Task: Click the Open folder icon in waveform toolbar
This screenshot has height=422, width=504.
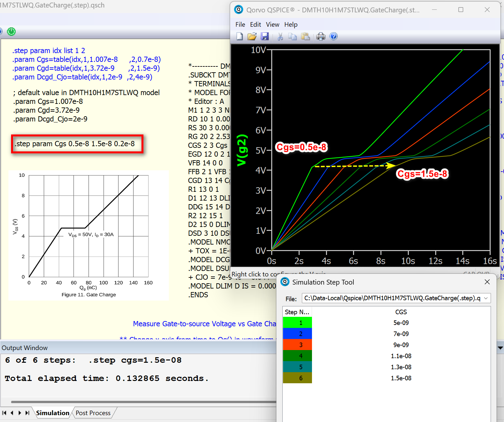Action: [x=252, y=36]
